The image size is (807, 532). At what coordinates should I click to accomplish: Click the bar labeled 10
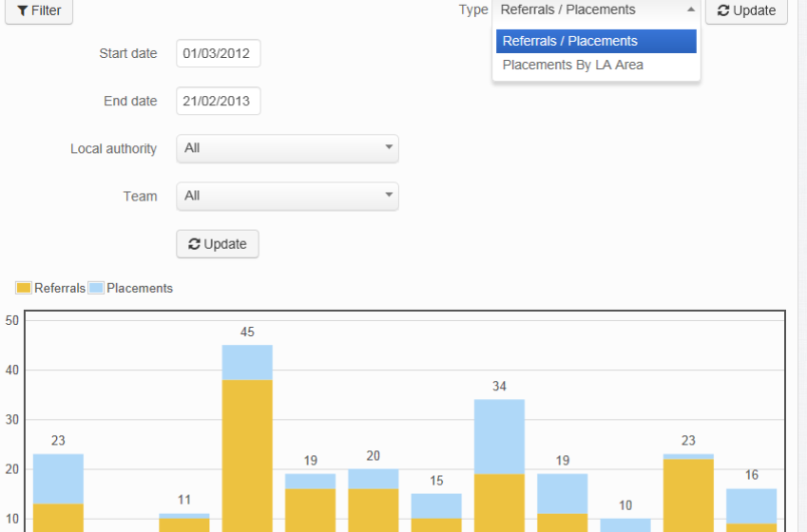(x=625, y=525)
